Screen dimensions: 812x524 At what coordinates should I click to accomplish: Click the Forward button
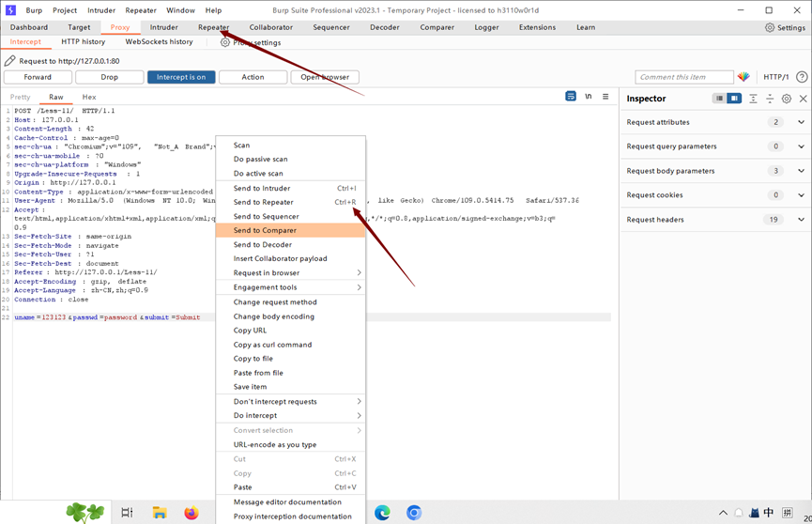point(38,77)
